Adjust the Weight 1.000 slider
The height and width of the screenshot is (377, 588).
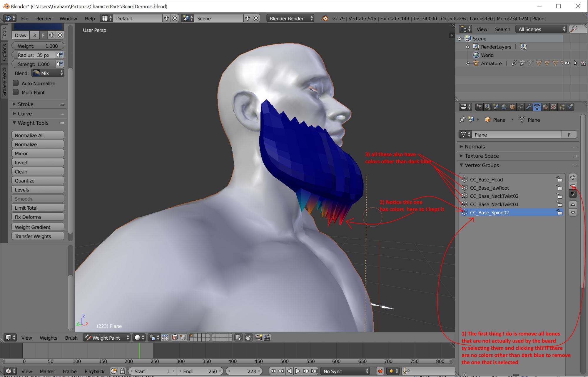38,46
